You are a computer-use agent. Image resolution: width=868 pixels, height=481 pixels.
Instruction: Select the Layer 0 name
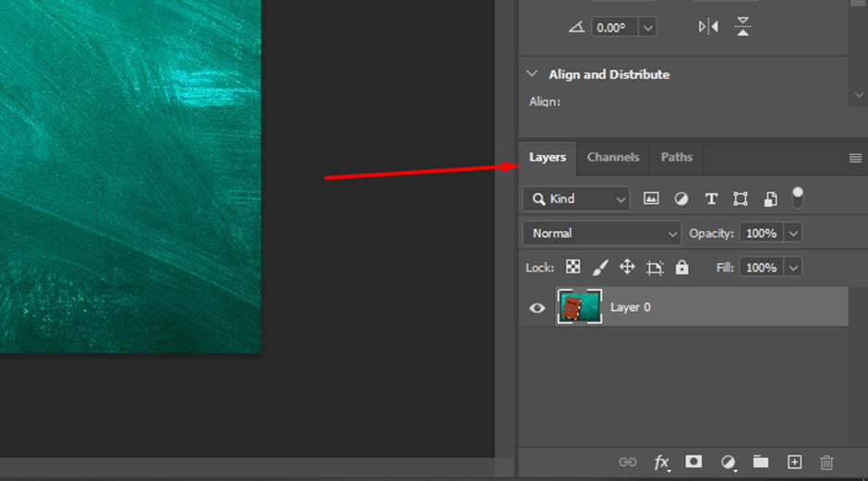[x=630, y=307]
